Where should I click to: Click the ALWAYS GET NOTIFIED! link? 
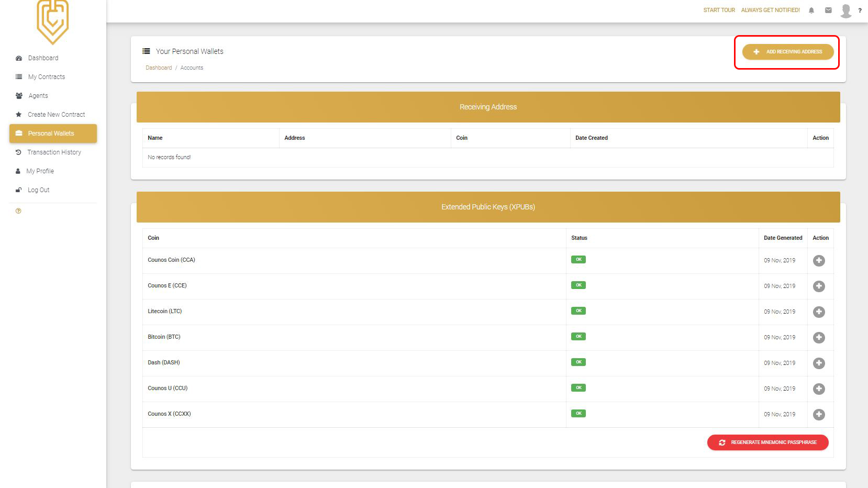coord(770,10)
